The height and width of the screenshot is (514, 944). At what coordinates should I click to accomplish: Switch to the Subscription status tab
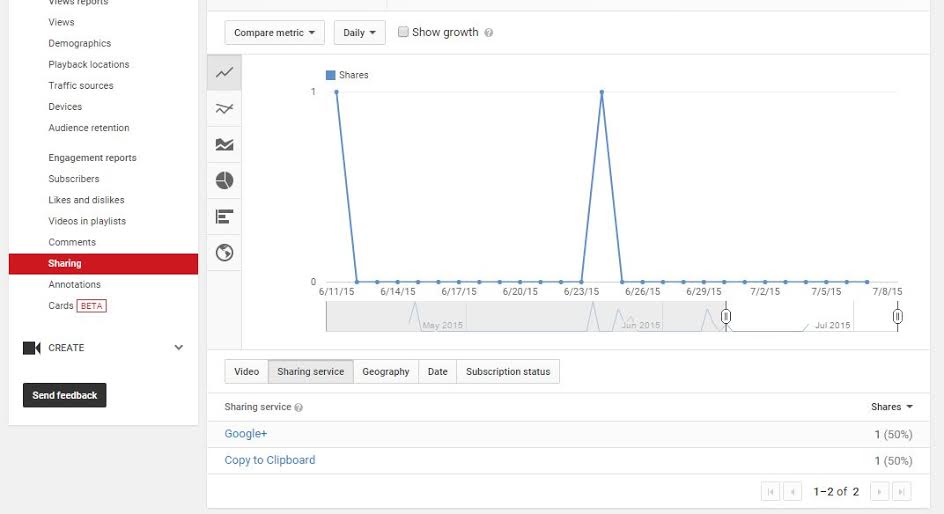coord(508,371)
